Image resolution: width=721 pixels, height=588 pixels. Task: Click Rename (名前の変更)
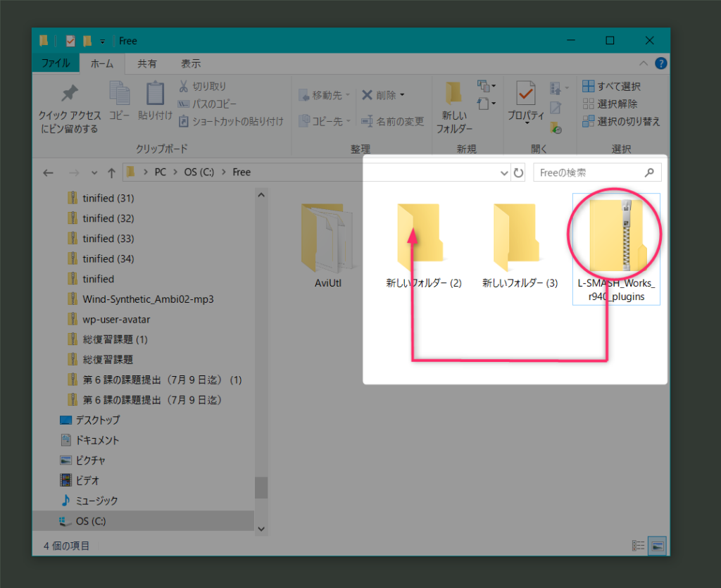coord(392,121)
